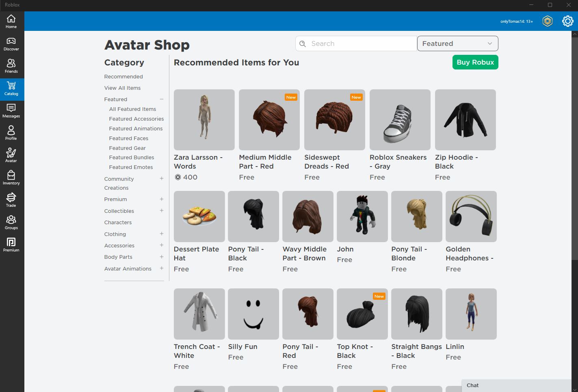The image size is (578, 392).
Task: Click the Buy Robux button
Action: (x=475, y=62)
